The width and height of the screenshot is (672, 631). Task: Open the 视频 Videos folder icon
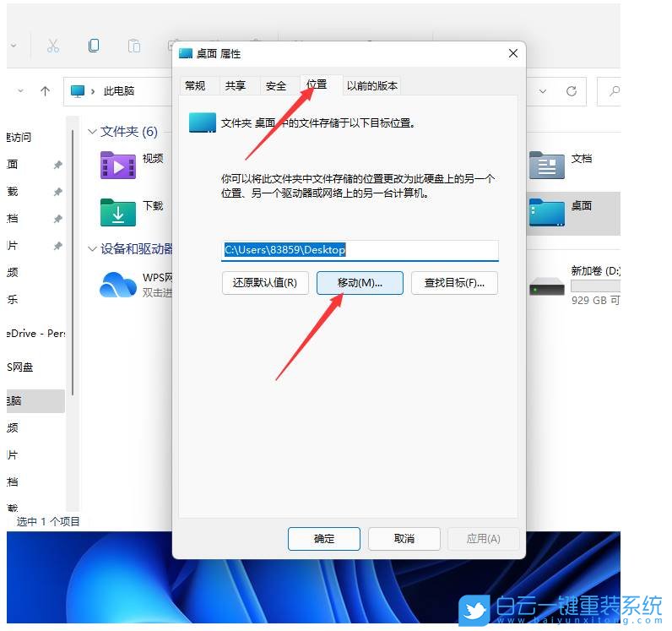click(118, 166)
